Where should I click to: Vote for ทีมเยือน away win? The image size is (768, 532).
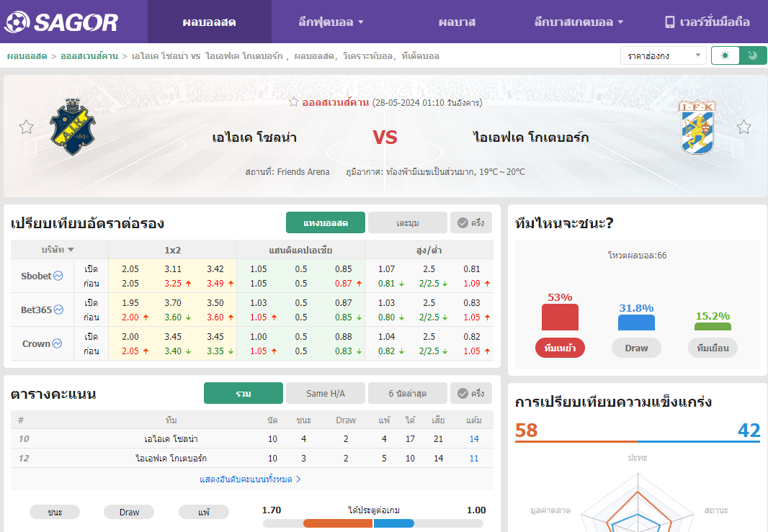pos(713,348)
